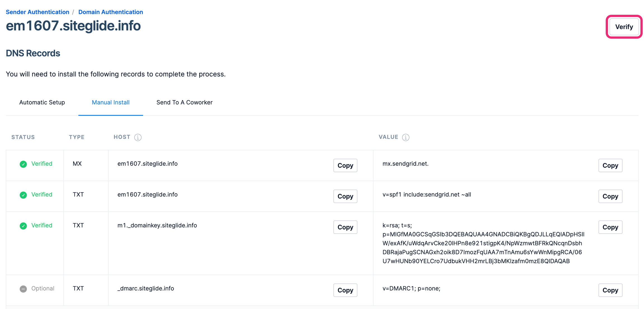Click verified checkmark on m1._domainkey row
This screenshot has width=644, height=309.
click(23, 226)
